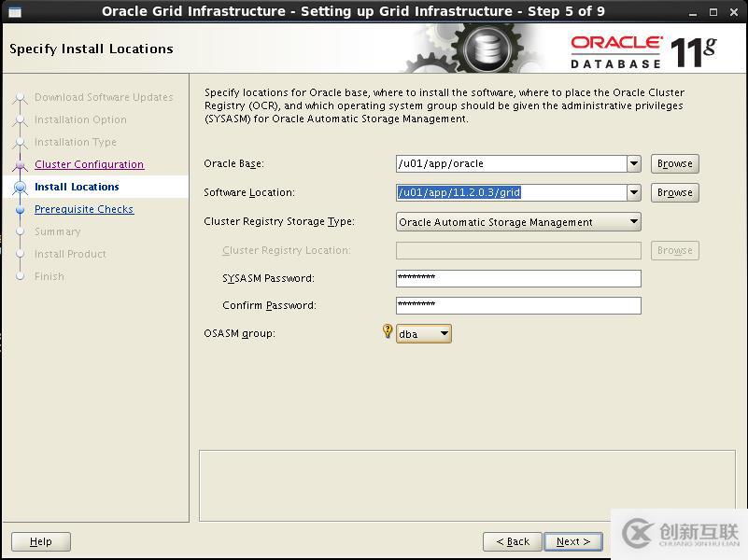Click the Cluster Configuration step bullet icon

20,165
